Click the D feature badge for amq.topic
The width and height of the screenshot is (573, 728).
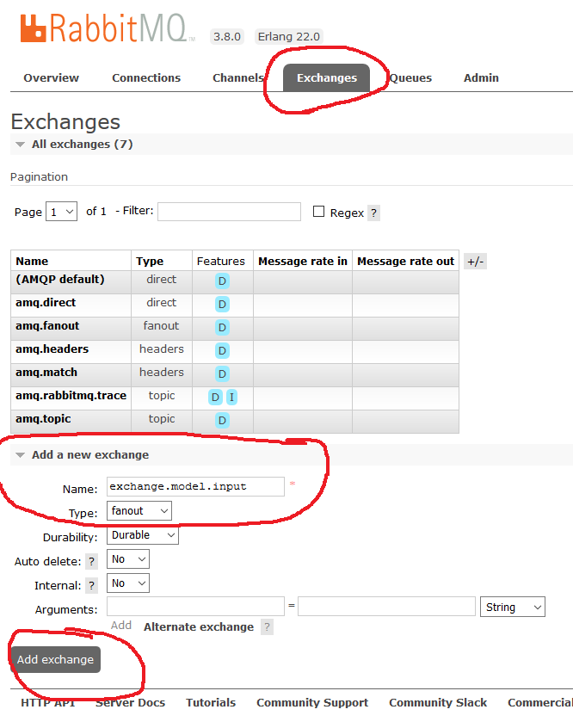point(222,420)
